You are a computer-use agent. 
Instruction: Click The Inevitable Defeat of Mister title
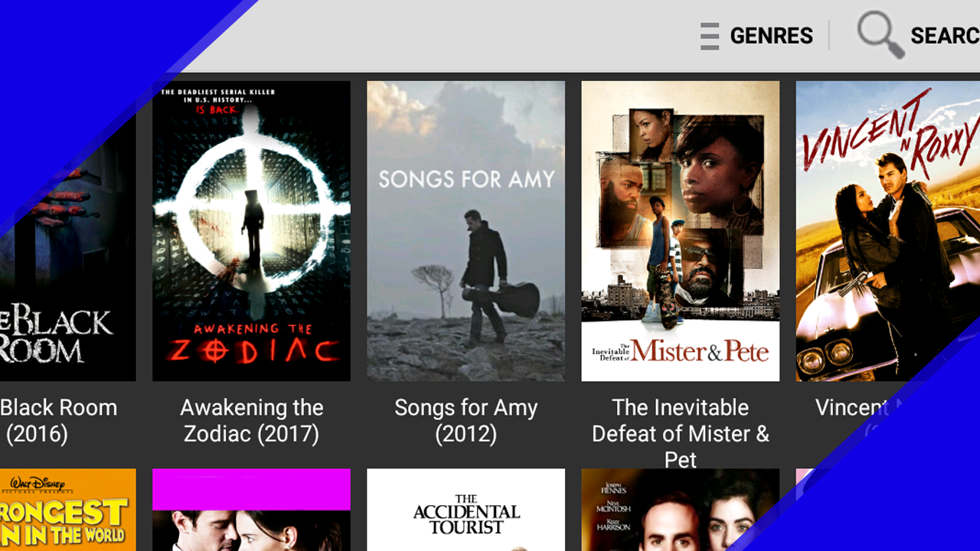coord(681,434)
